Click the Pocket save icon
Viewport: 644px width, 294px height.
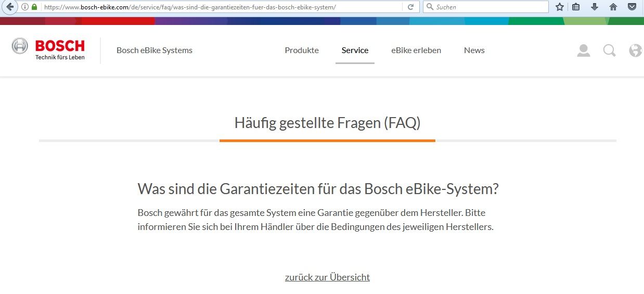click(632, 7)
